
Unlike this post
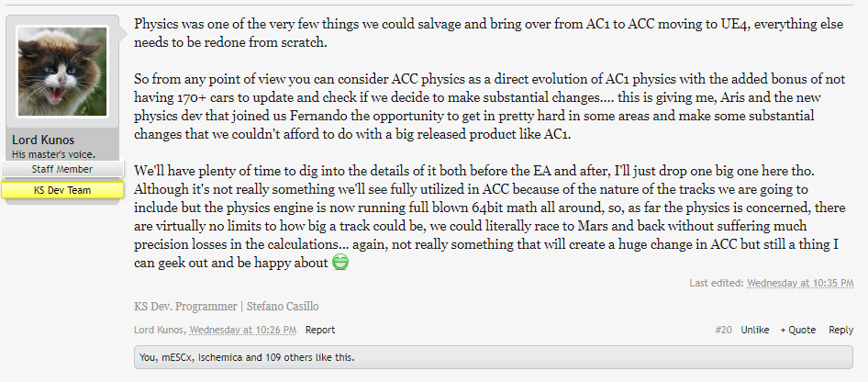pos(754,330)
